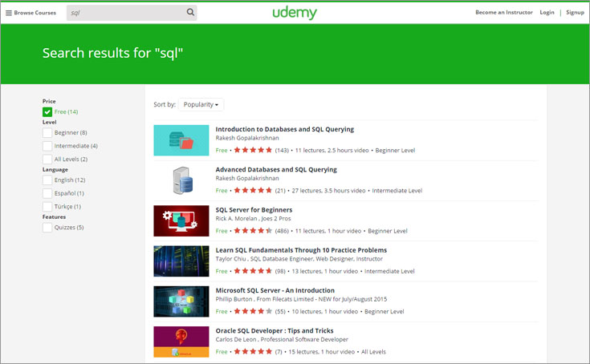The height and width of the screenshot is (364, 590).
Task: Click instructor text Taylor Chiu
Action: click(x=230, y=259)
